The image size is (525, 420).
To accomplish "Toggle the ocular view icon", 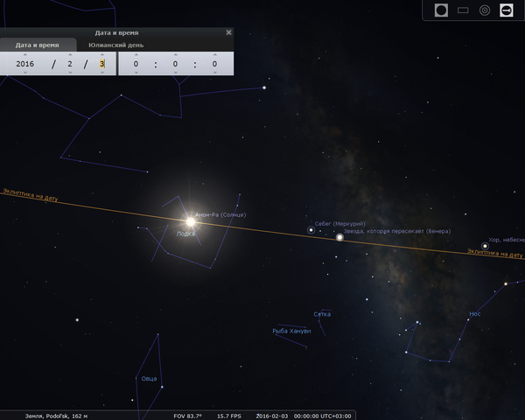I will pyautogui.click(x=441, y=10).
